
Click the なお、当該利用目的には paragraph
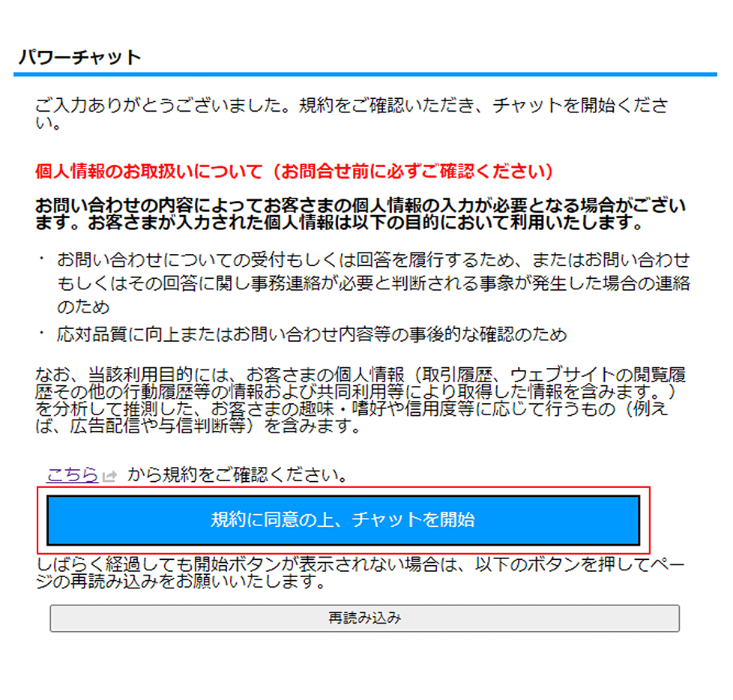[x=361, y=400]
